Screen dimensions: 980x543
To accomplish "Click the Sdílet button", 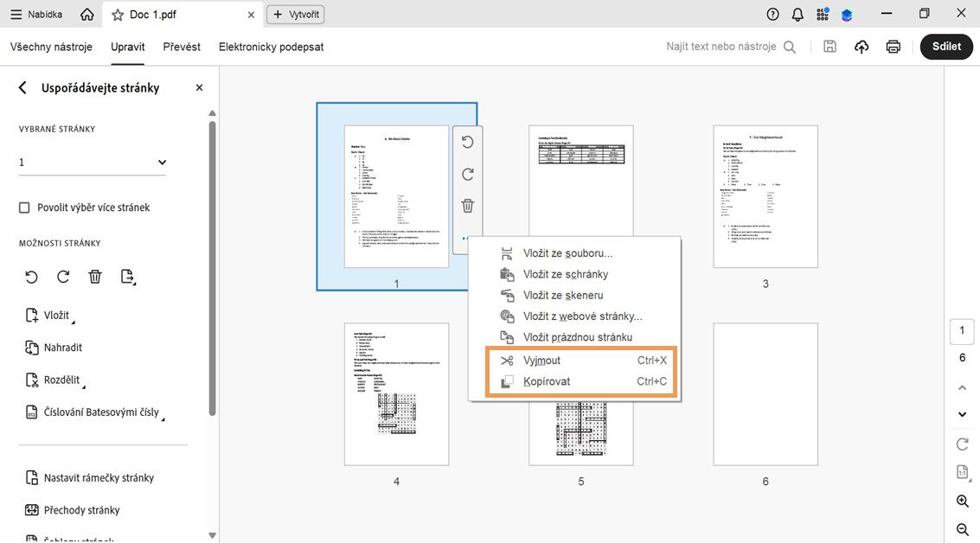I will [946, 46].
